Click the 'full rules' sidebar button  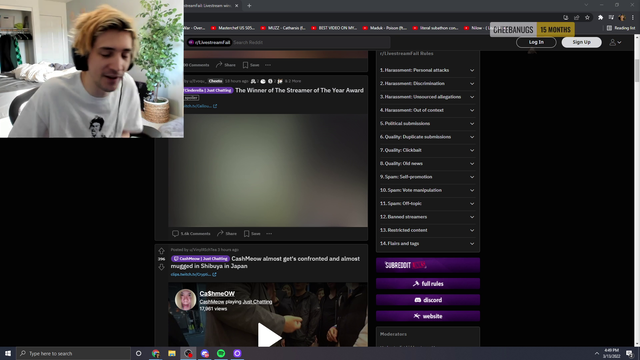click(x=428, y=284)
